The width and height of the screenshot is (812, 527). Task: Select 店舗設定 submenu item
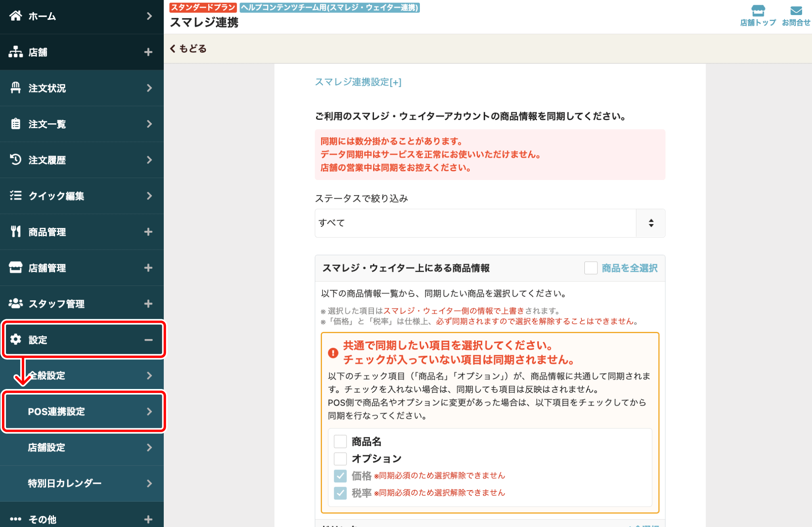(x=82, y=447)
